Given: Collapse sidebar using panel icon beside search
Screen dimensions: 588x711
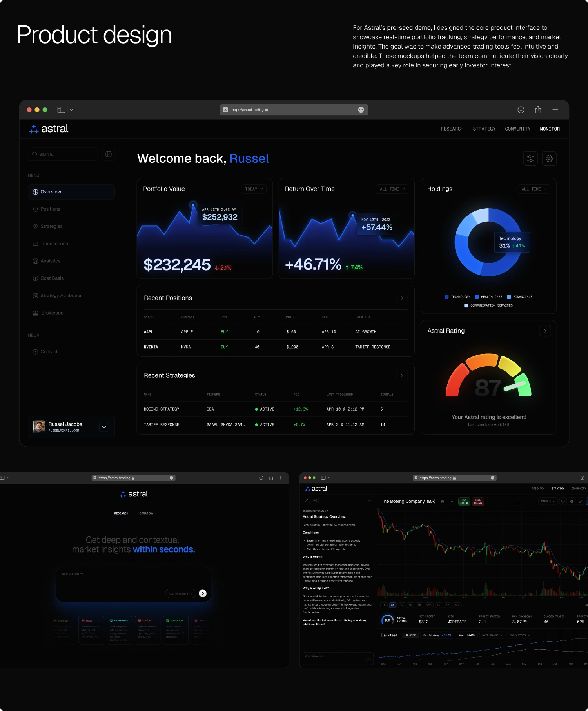Looking at the screenshot, I should click(x=109, y=154).
